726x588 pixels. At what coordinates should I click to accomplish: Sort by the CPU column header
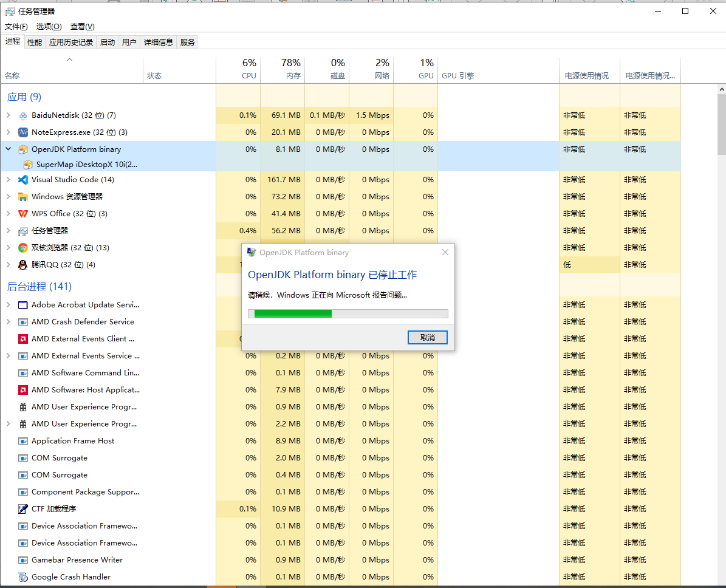(x=238, y=70)
